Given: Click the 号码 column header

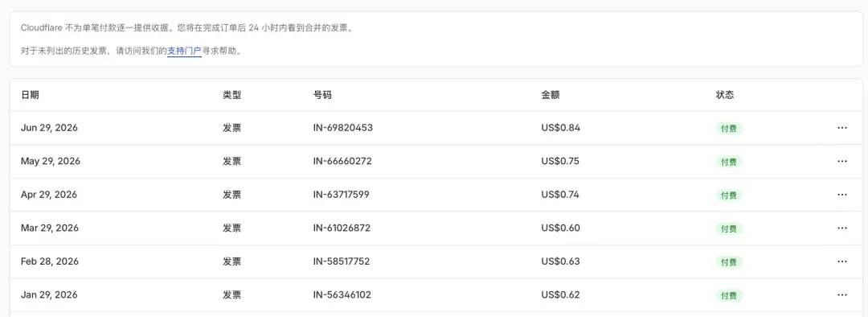Looking at the screenshot, I should click(322, 95).
